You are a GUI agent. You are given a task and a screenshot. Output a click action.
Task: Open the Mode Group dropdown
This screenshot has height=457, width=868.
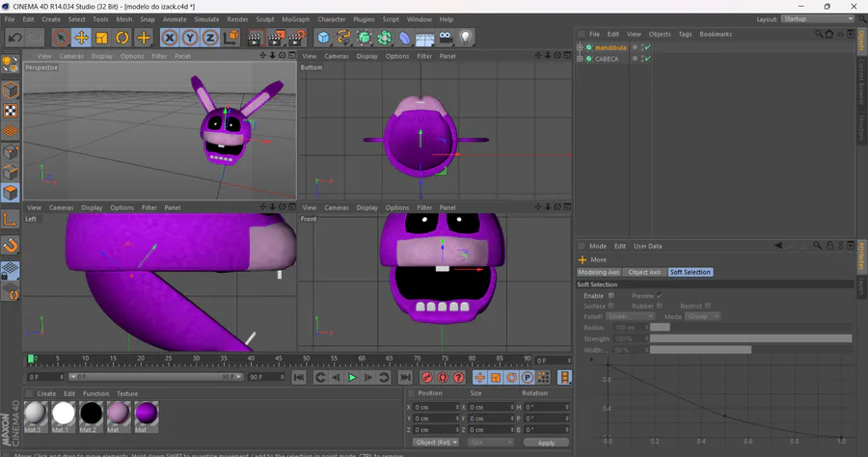click(x=702, y=316)
